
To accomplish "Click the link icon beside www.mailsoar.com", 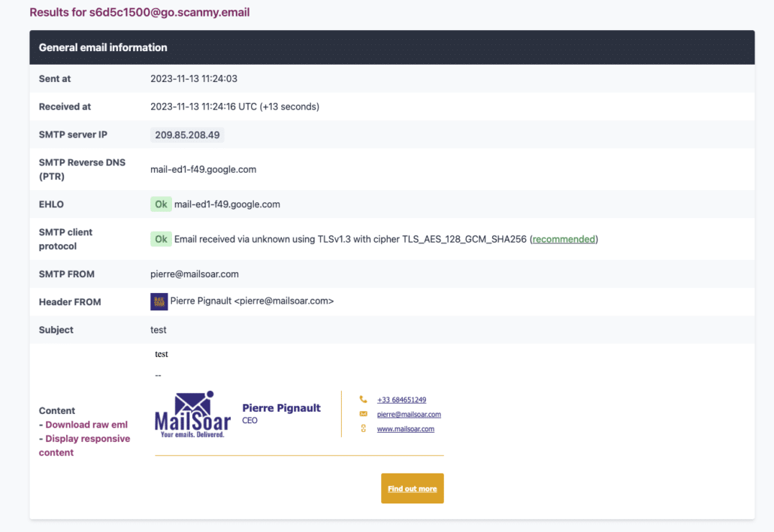I will pos(363,428).
